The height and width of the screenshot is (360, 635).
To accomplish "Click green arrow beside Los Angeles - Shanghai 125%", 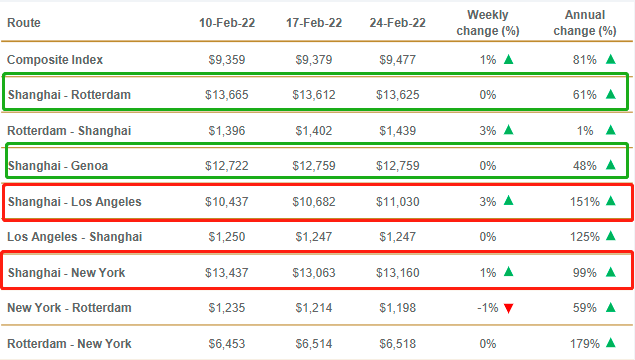I will 611,236.
